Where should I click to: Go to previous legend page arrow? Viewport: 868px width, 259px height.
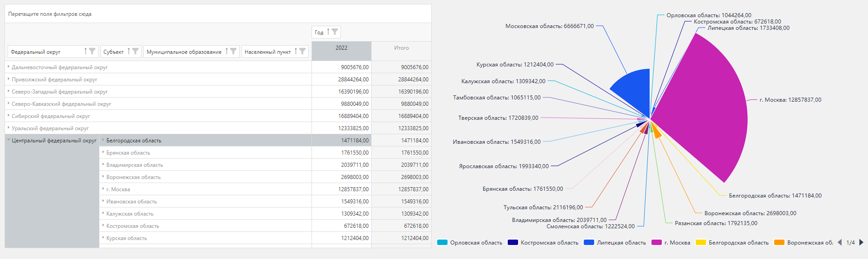pos(840,243)
